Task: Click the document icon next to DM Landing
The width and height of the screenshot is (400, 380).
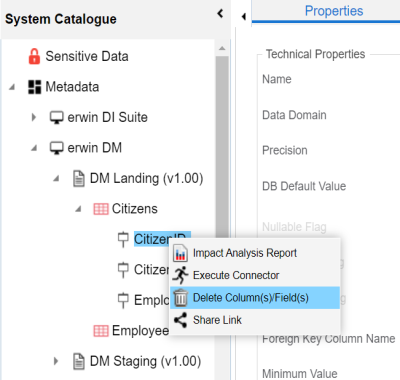Action: 79,179
